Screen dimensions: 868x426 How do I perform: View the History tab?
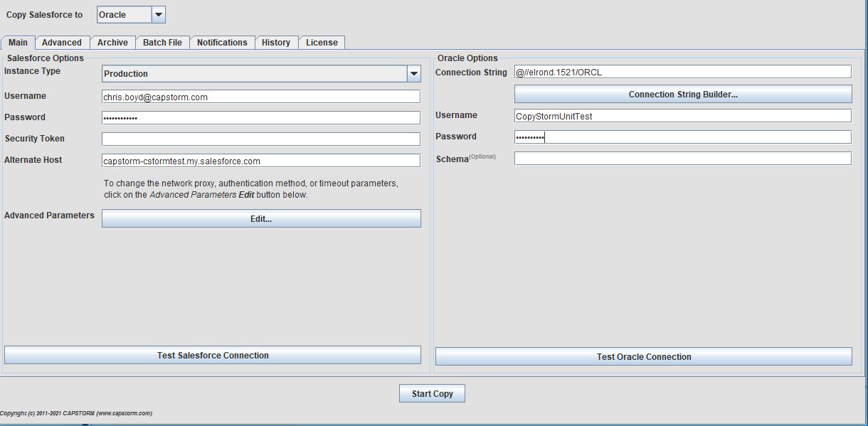(276, 43)
